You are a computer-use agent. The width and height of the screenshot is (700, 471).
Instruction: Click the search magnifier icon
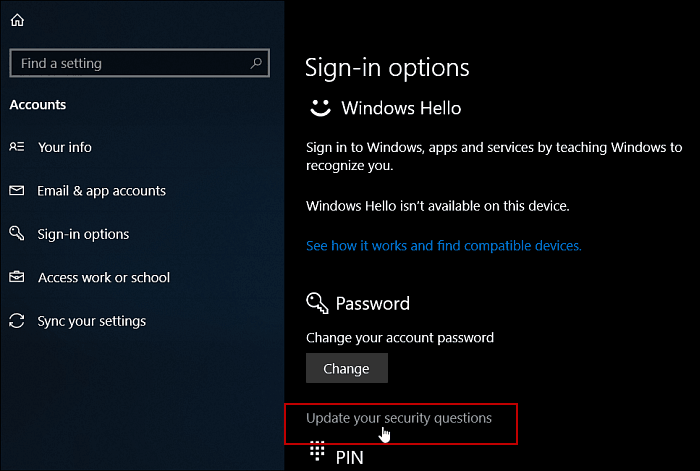point(256,63)
